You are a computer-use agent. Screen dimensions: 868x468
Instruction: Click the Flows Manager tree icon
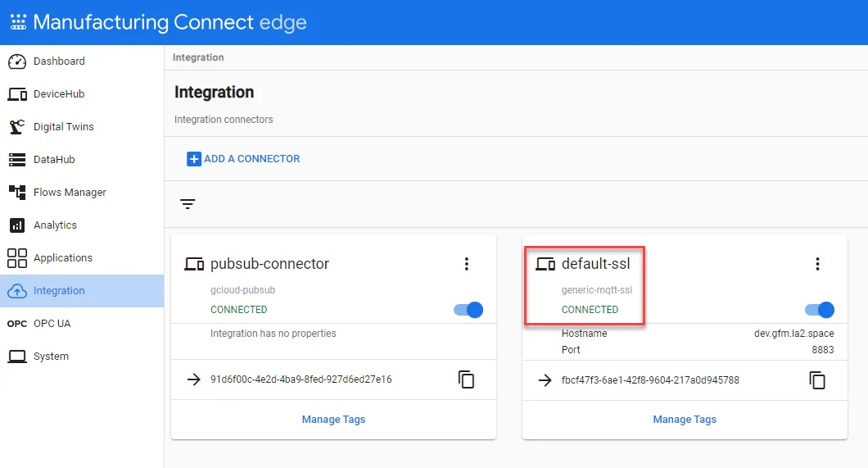pyautogui.click(x=17, y=192)
